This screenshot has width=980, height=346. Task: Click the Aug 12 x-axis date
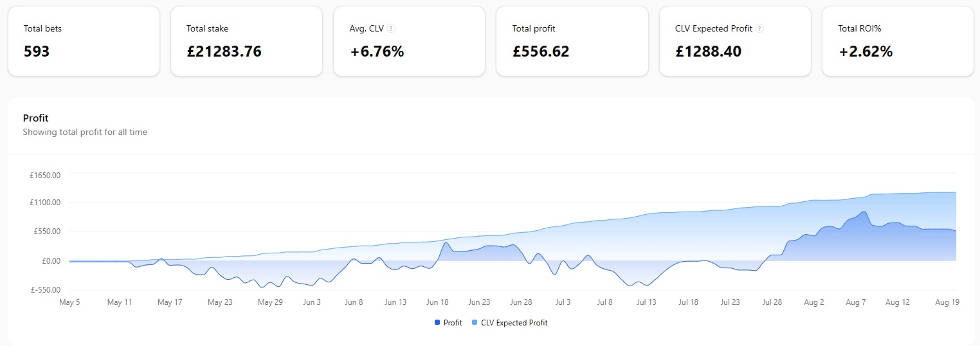tap(897, 302)
